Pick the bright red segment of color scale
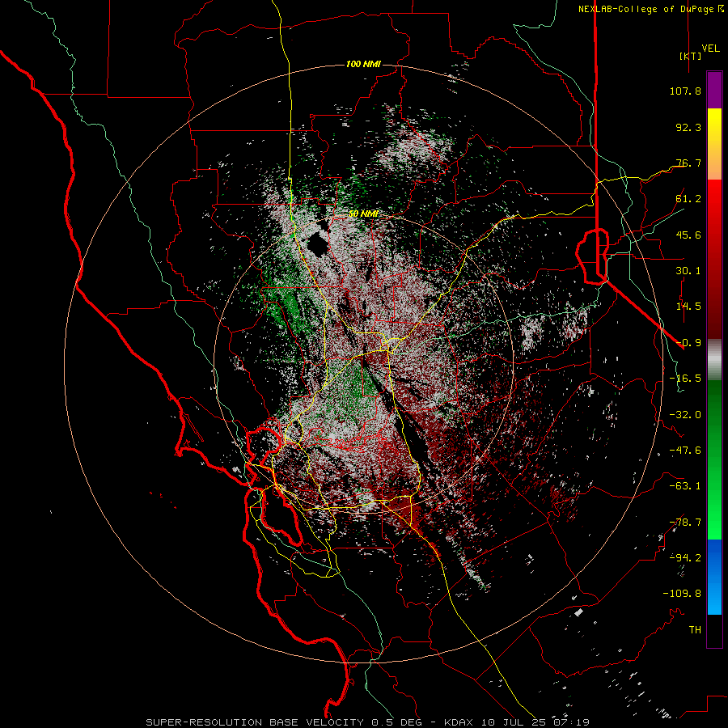Image resolution: width=728 pixels, height=728 pixels. coord(714,205)
